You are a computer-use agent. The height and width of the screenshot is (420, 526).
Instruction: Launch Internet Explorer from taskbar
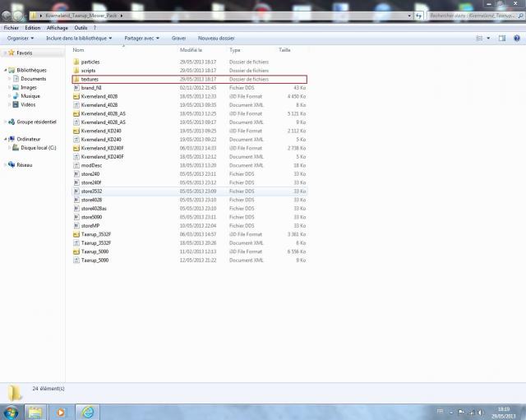[88, 413]
